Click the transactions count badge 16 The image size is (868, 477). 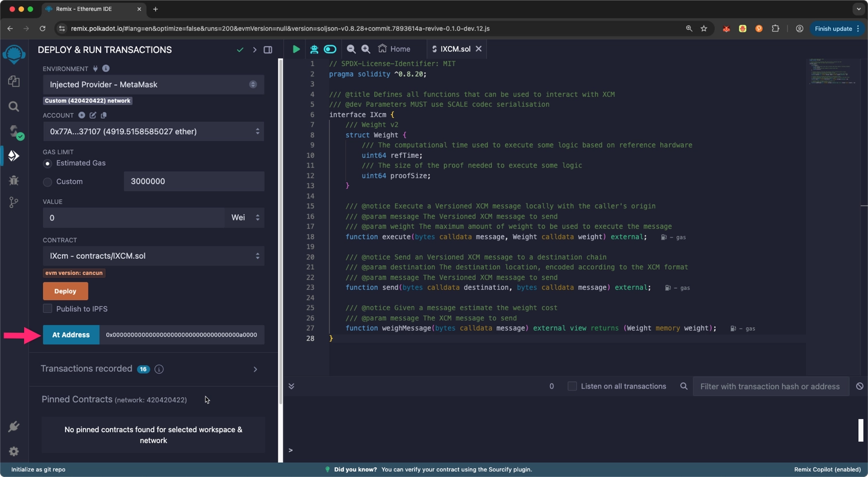(143, 369)
